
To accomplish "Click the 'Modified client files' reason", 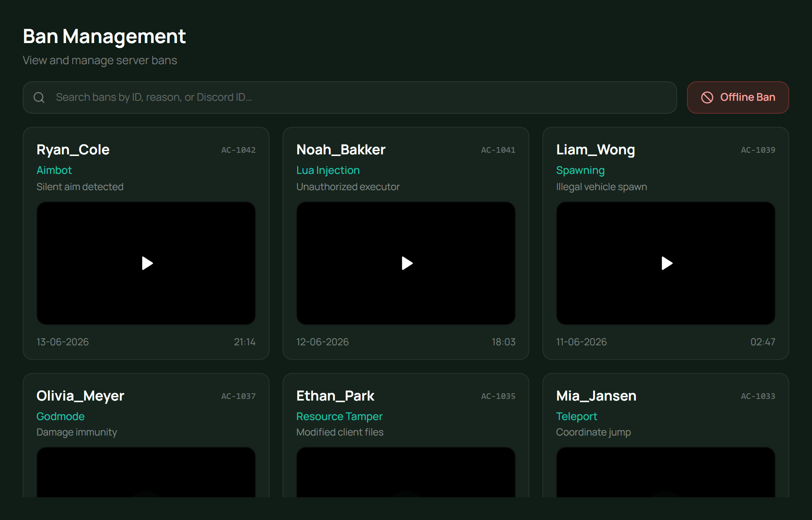I will [340, 432].
